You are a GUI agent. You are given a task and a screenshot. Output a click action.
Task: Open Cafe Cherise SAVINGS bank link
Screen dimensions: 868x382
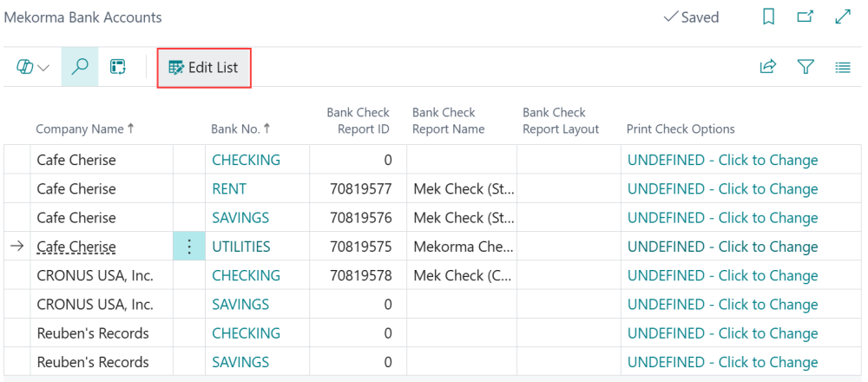click(240, 218)
